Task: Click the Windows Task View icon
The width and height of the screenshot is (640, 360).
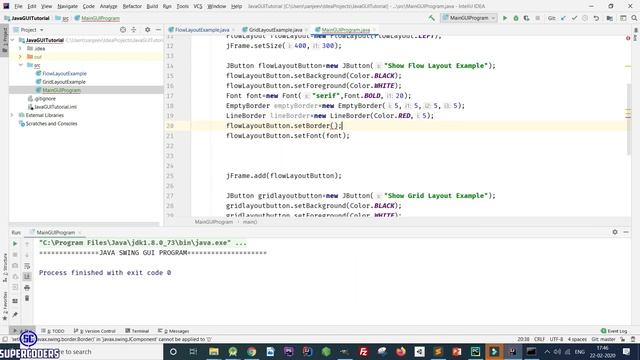Action: pos(193,351)
